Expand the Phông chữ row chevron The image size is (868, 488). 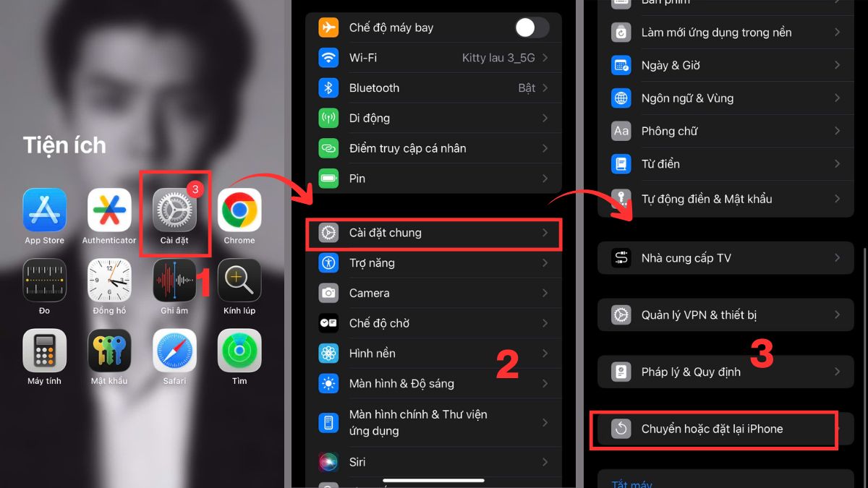tap(837, 131)
